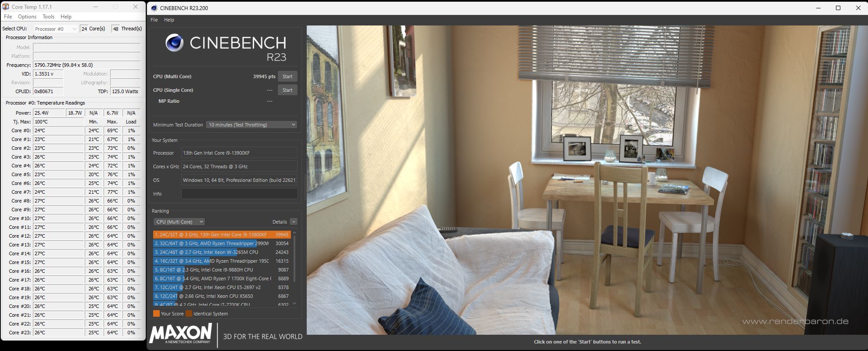Viewport: 868px width, 351px height.
Task: Open Tools menu in Core Temp
Action: pyautogui.click(x=48, y=17)
